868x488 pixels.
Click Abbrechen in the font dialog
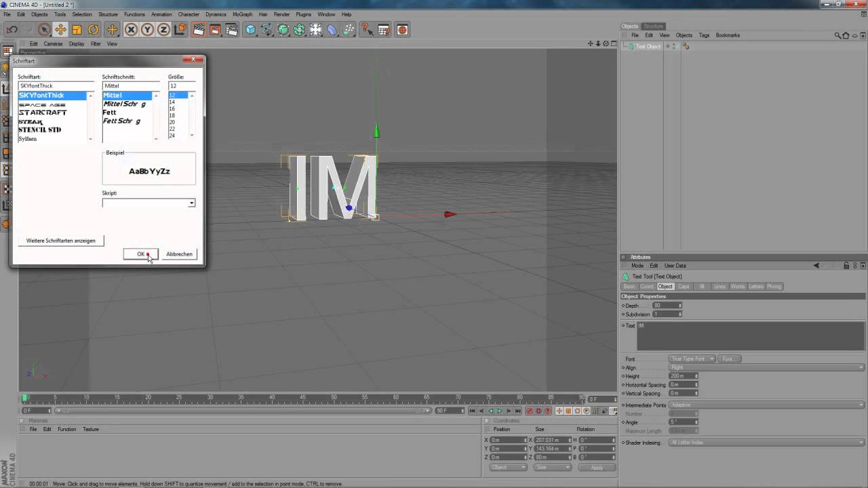coord(179,254)
